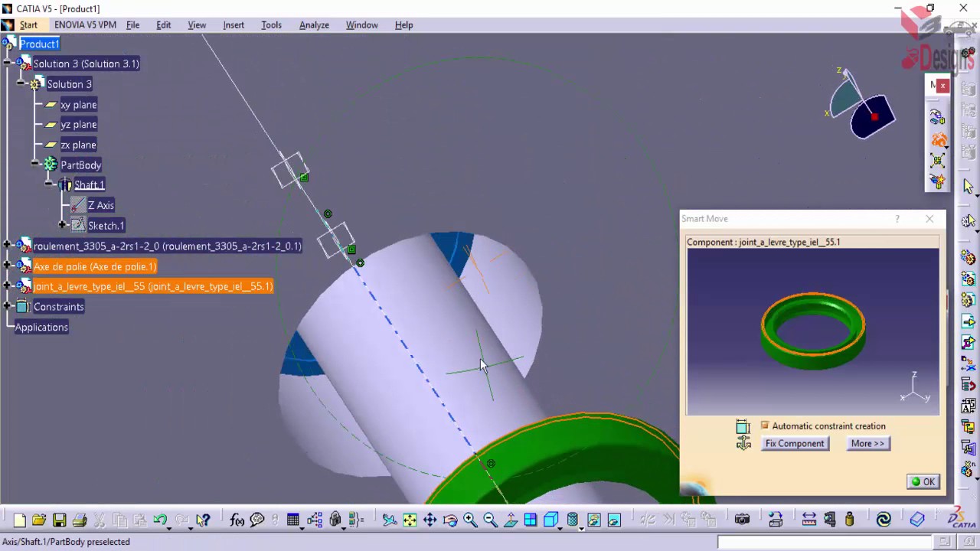Click the Zoom Out magnifier
Viewport: 980px width, 551px height.
[x=490, y=520]
